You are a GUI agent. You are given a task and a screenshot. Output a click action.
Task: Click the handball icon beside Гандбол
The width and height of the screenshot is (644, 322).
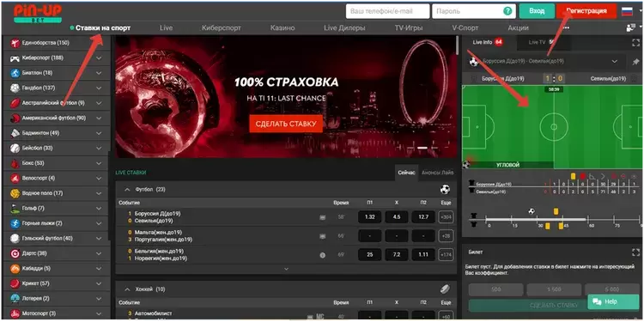[x=15, y=88]
